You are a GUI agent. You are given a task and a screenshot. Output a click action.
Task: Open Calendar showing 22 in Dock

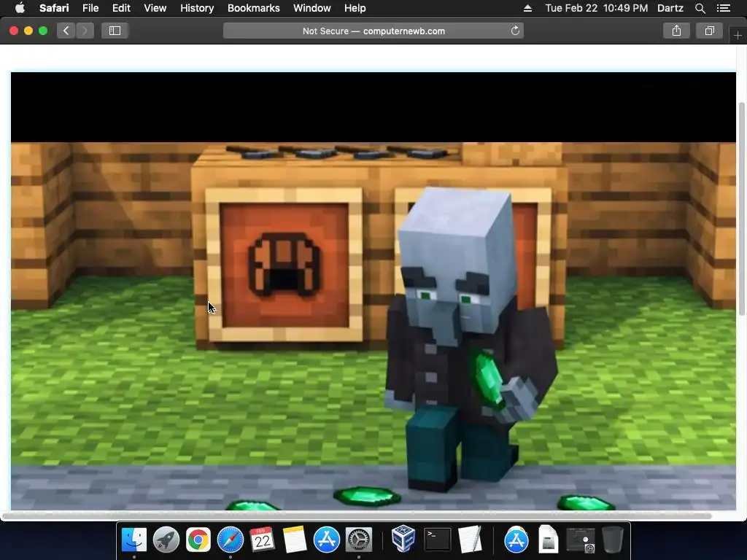263,540
